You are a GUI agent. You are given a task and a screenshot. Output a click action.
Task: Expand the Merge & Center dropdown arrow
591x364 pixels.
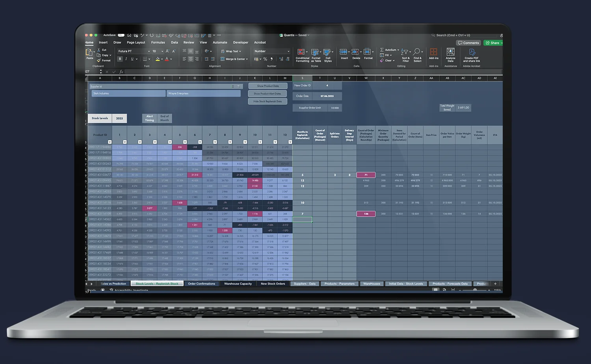(247, 59)
